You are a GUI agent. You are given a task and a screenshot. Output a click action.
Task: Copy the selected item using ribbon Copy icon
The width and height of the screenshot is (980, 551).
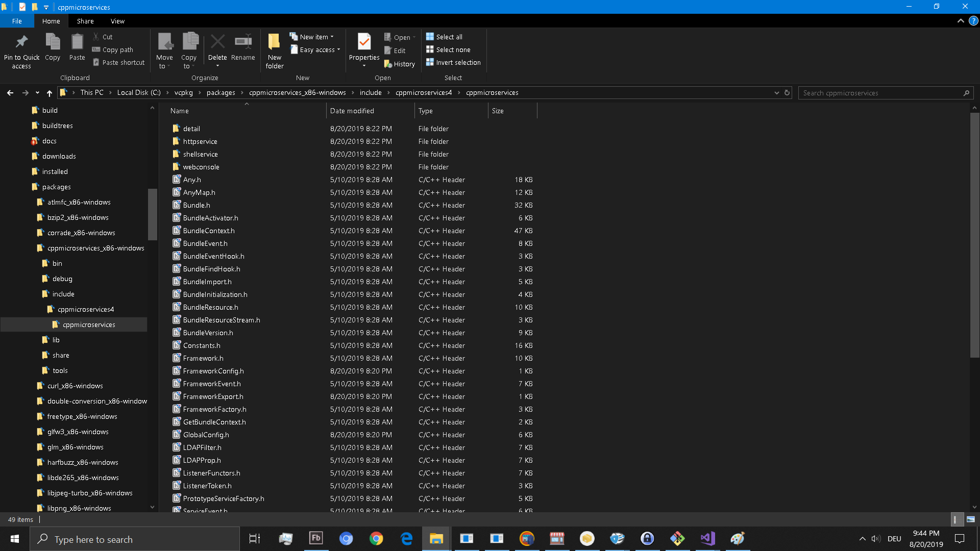[52, 46]
